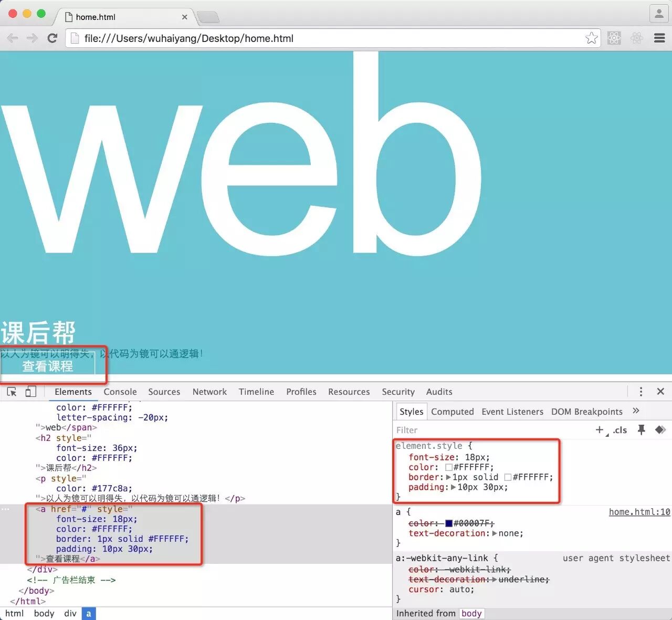Follow the home.html:10 source link
The image size is (672, 620).
coord(639,512)
